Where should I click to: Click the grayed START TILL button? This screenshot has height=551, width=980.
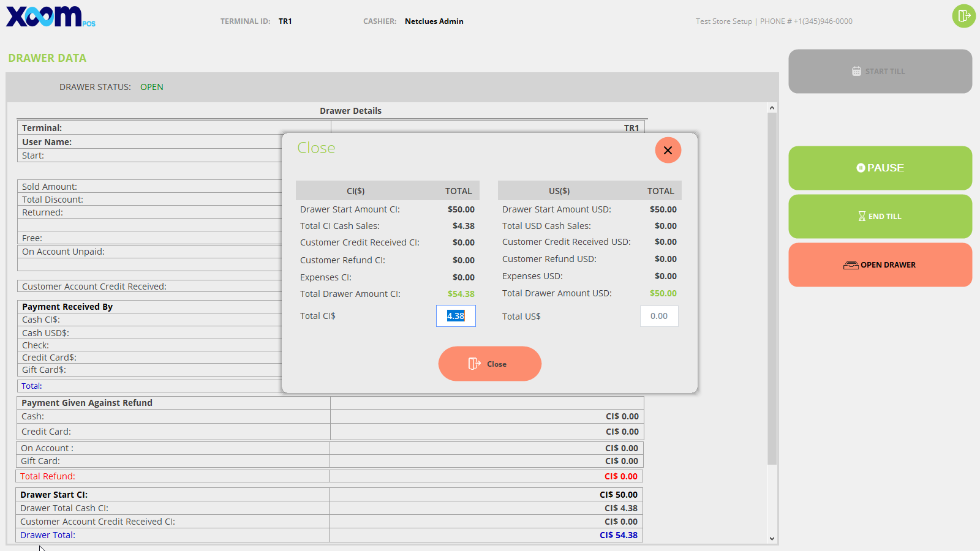click(880, 72)
